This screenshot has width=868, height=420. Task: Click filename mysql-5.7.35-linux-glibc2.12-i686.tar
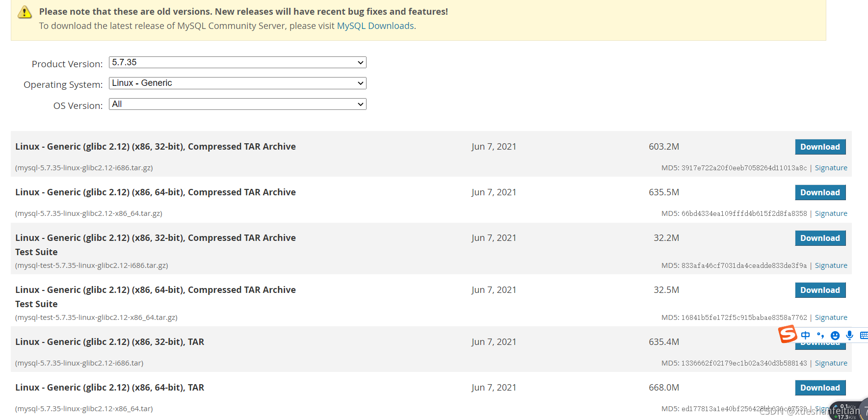click(x=79, y=363)
